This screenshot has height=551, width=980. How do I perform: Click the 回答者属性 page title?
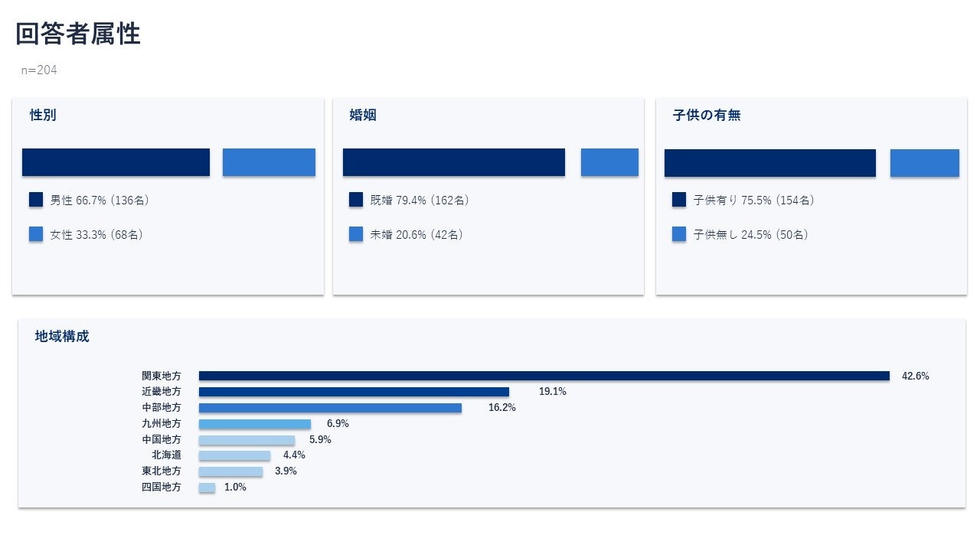pos(78,34)
